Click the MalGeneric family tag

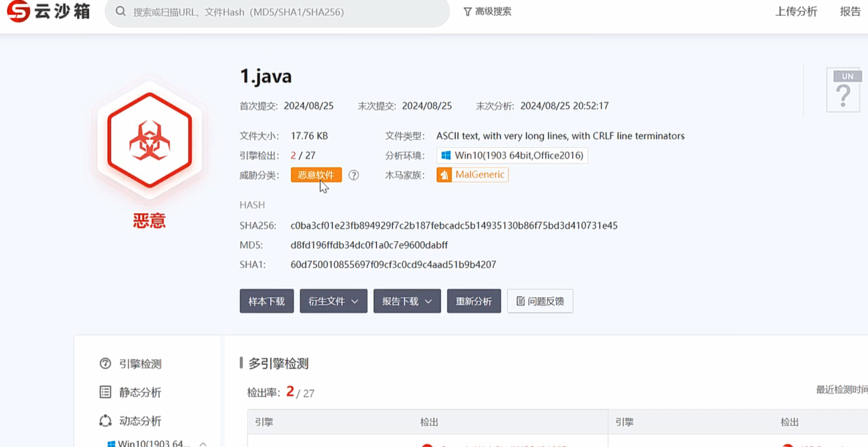472,175
